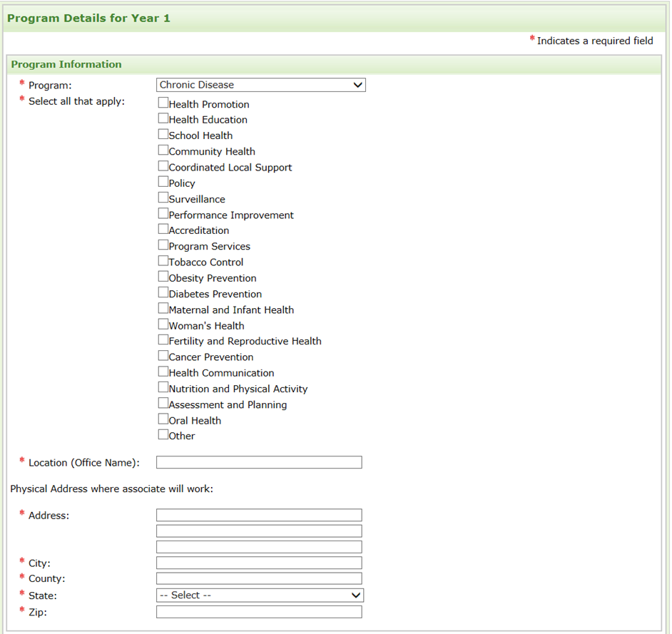Click the Location (Office Name) field
The height and width of the screenshot is (634, 672).
(x=258, y=462)
